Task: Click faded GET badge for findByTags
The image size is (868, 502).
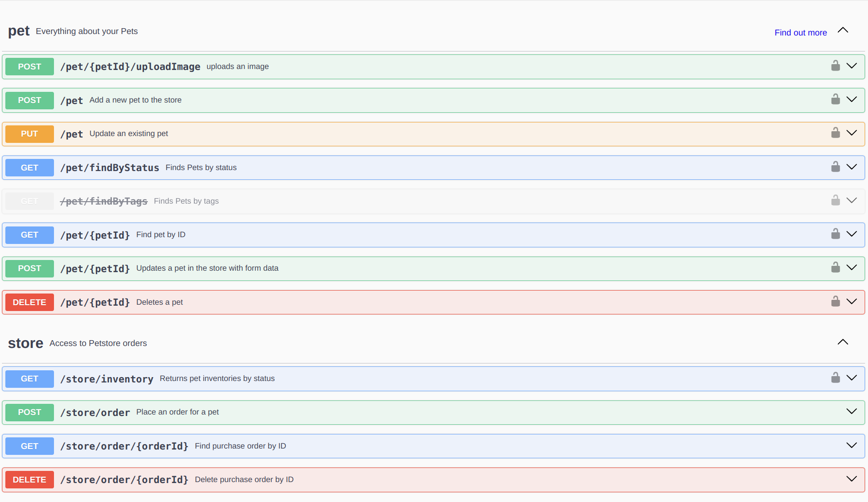Action: point(30,201)
